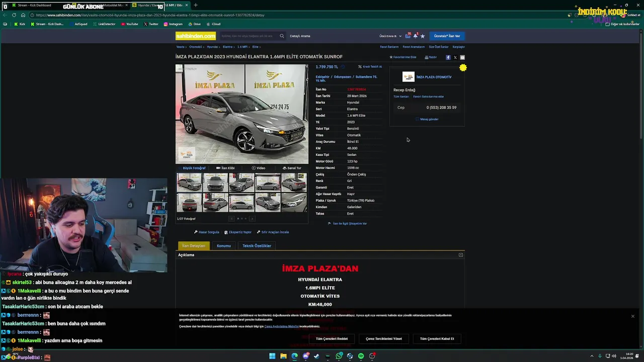Click browser home icon
The width and height of the screenshot is (644, 362).
[x=23, y=15]
